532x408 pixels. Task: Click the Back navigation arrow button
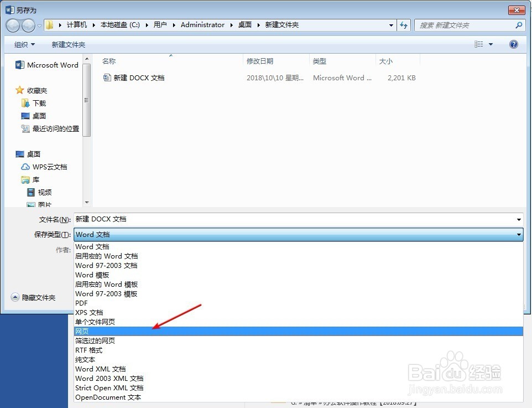click(x=13, y=25)
